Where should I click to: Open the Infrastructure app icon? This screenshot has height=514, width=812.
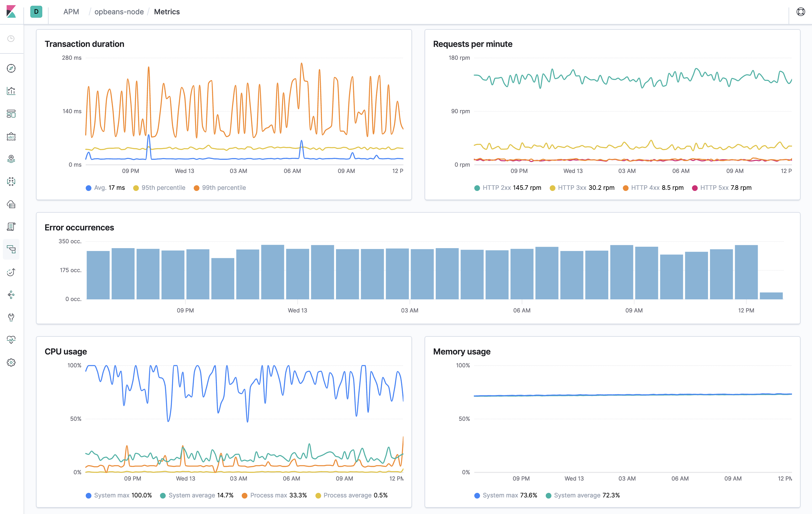click(x=11, y=204)
